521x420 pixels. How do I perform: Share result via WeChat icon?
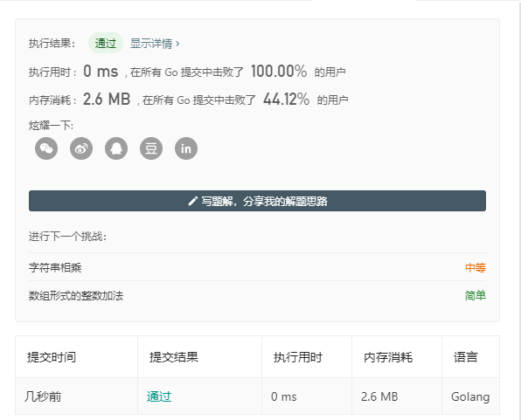pyautogui.click(x=46, y=148)
